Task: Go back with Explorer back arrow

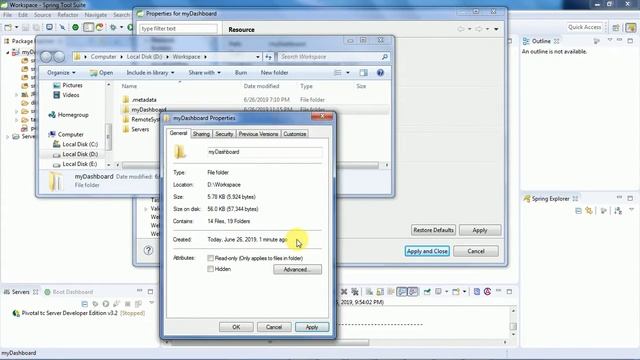Action: pos(46,57)
